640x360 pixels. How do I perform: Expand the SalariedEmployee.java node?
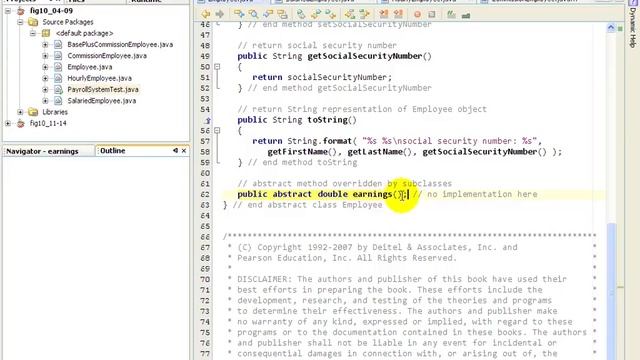click(45, 101)
